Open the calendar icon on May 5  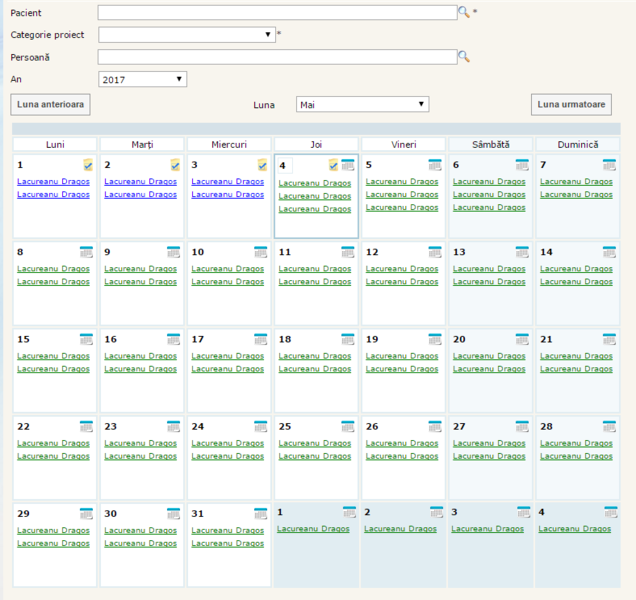point(434,165)
